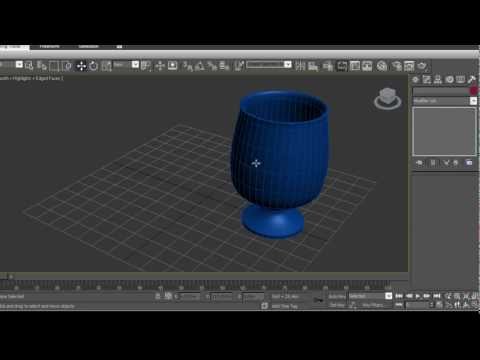Viewport: 480px width, 360px height.
Task: Click the Y coordinate field
Action: [222, 296]
